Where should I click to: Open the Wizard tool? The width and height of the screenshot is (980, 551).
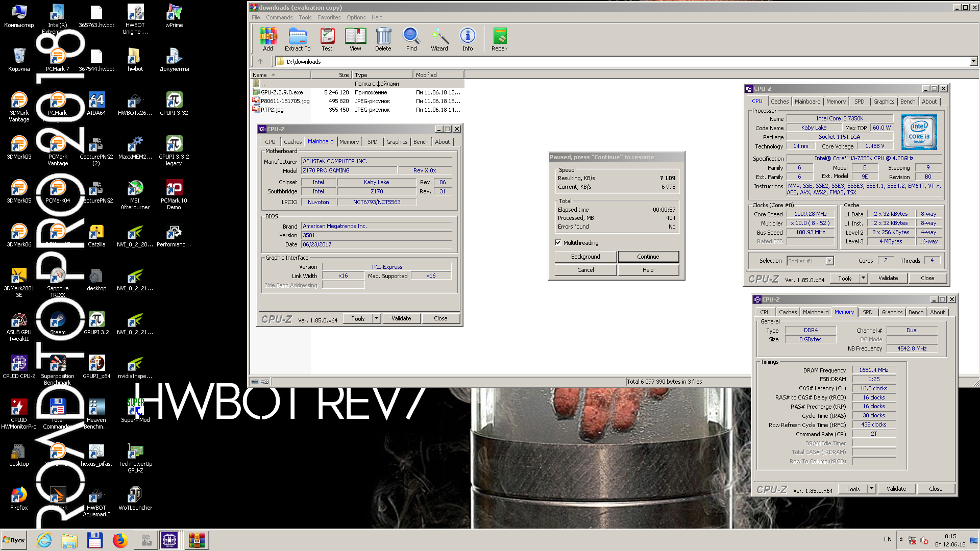(x=439, y=39)
